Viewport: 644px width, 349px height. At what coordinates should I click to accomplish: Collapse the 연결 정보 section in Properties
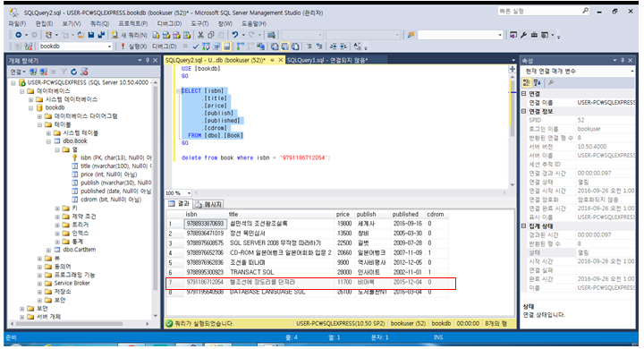[x=524, y=111]
